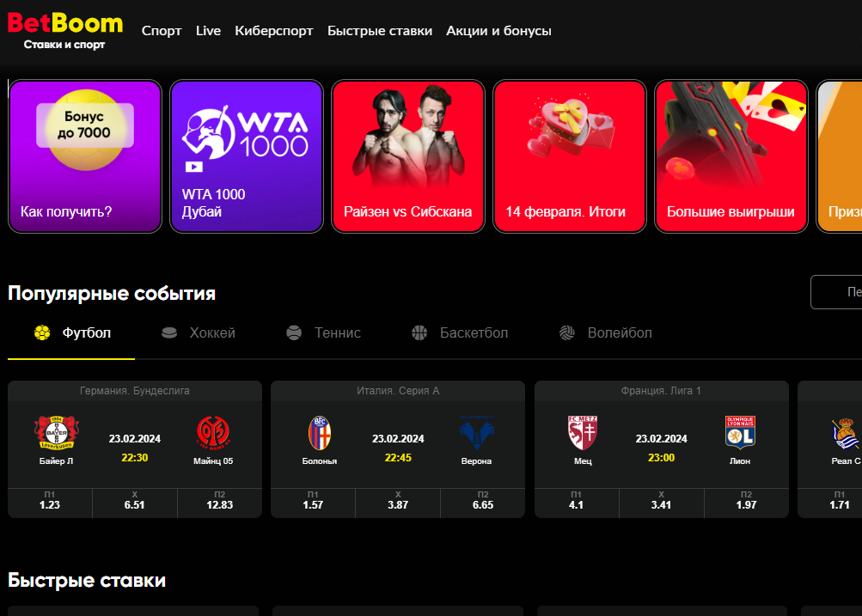Open Акции и бонусы page
862x616 pixels.
(498, 31)
